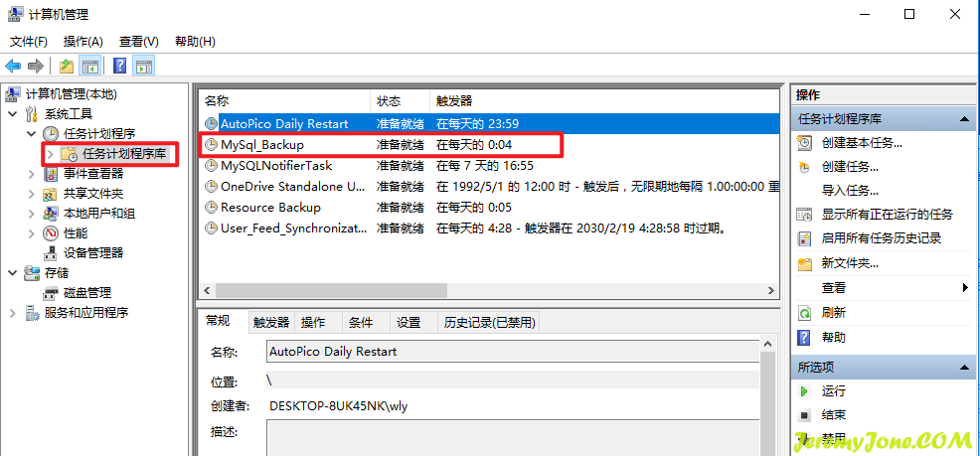
Task: Click the 帮助 question mark icon in actions
Action: pyautogui.click(x=804, y=338)
